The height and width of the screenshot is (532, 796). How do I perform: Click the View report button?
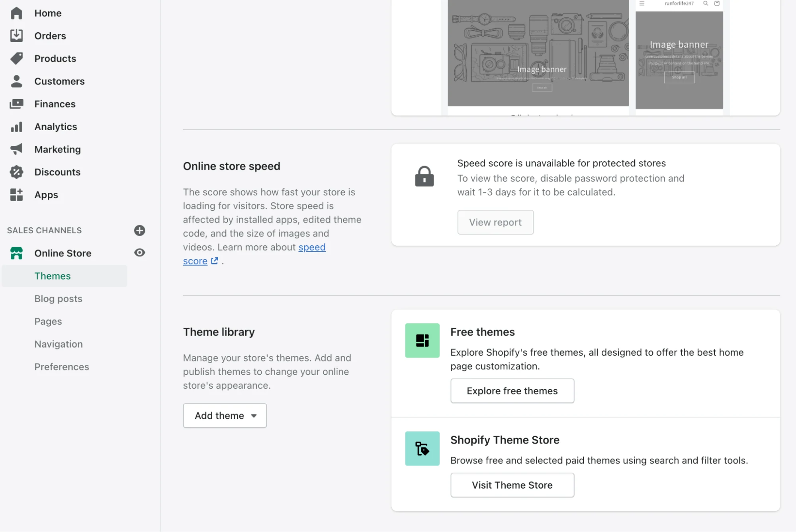(x=495, y=222)
